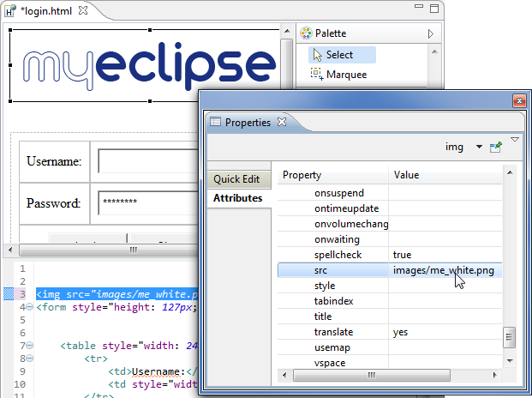Click the Palette panel icon
The image size is (532, 398).
pos(306,33)
